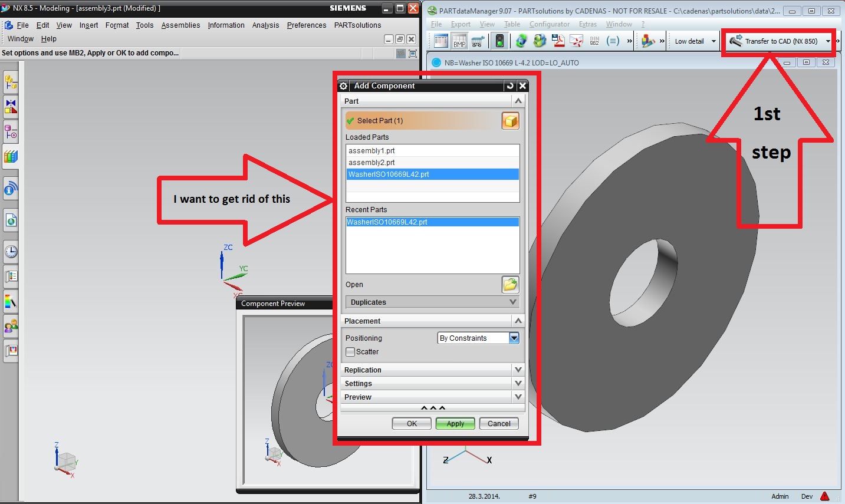The width and height of the screenshot is (845, 504).
Task: Open the Transfer to CAD dropdown arrow
Action: click(828, 41)
